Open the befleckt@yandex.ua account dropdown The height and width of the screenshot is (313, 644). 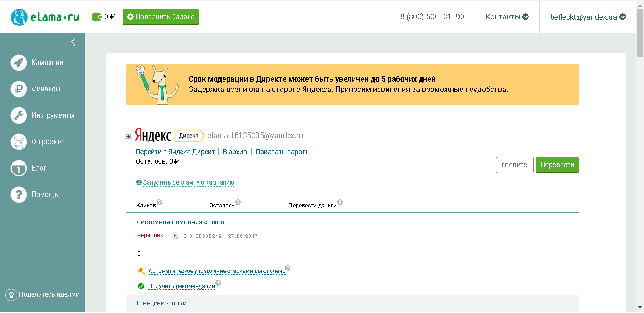pyautogui.click(x=588, y=16)
